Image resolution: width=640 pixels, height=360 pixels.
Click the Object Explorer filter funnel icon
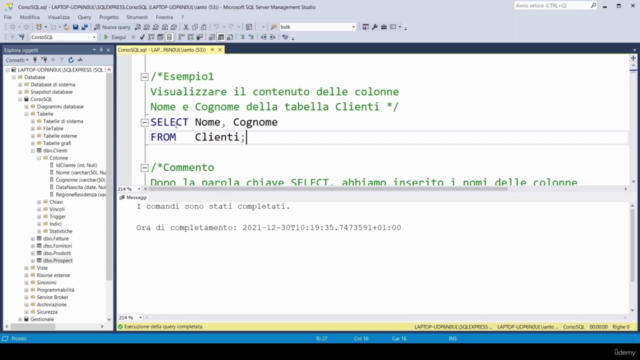pyautogui.click(x=62, y=60)
